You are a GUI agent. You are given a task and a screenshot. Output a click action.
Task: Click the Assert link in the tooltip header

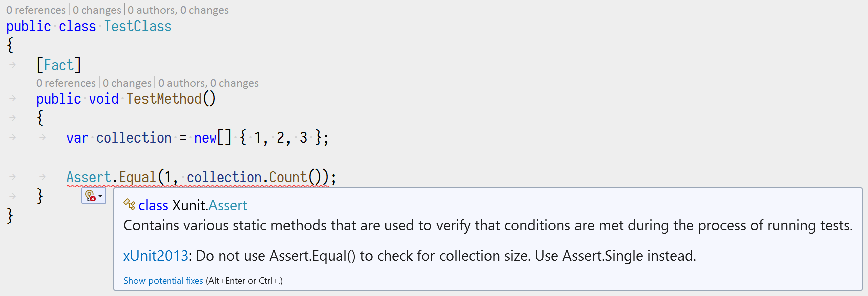(228, 205)
